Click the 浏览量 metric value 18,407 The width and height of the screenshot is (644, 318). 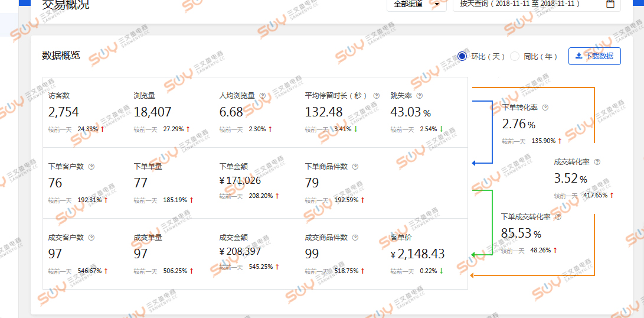click(152, 112)
